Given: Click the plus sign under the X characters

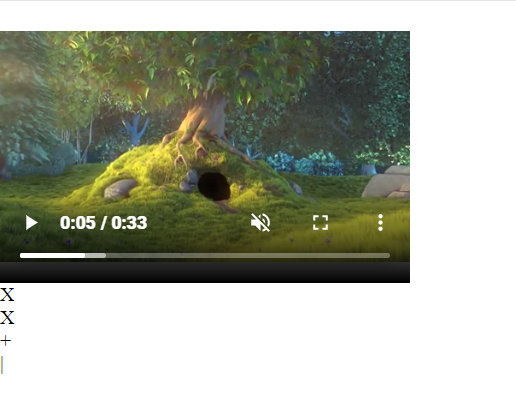Looking at the screenshot, I should pyautogui.click(x=6, y=341).
